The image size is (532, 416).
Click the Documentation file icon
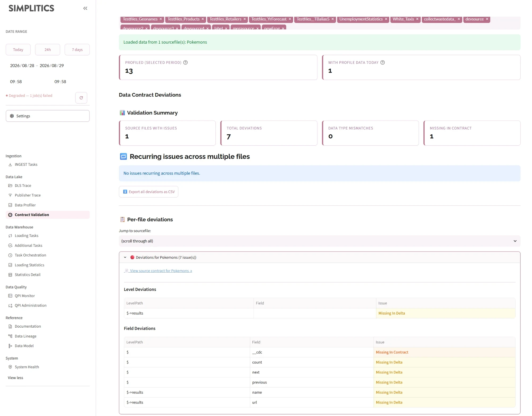[x=10, y=326]
